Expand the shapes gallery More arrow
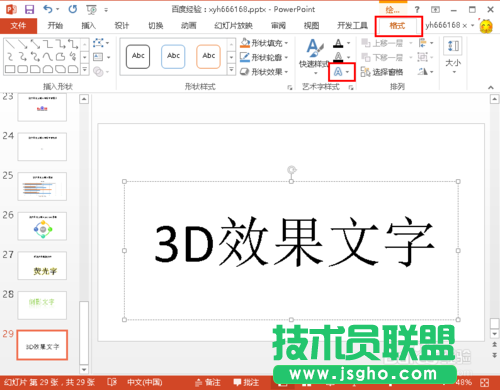Image resolution: width=500 pixels, height=390 pixels. coord(85,69)
